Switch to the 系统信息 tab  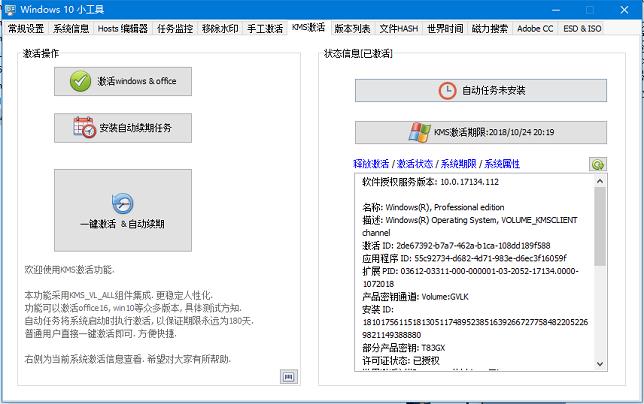tap(71, 29)
